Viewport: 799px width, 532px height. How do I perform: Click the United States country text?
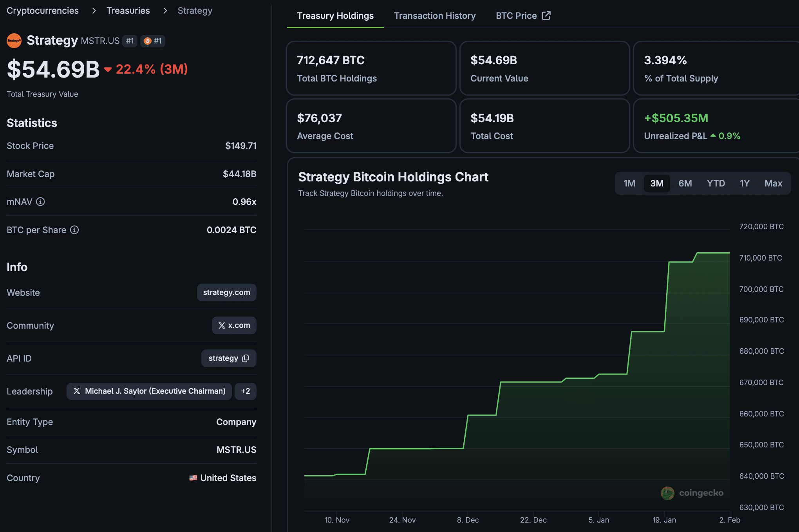click(228, 478)
